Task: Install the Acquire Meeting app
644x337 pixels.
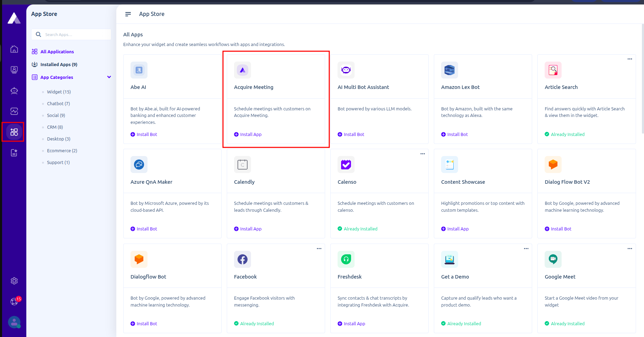Action: click(248, 135)
